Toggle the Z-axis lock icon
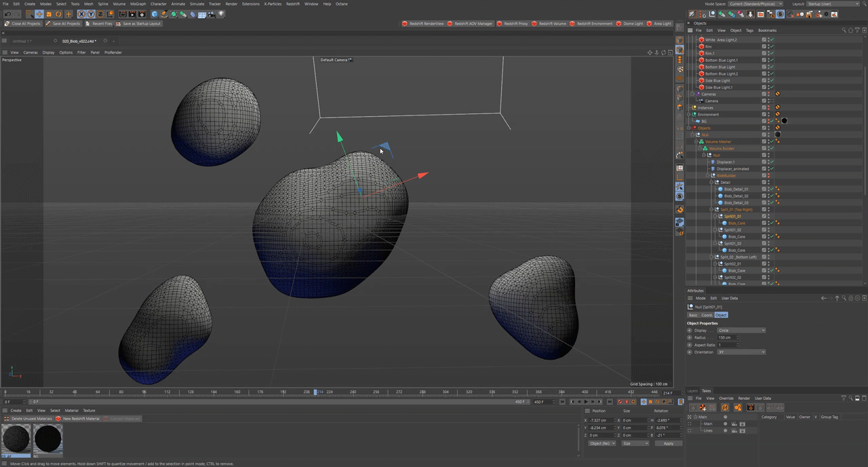Viewport: 868px width, 467px height. 100,14
